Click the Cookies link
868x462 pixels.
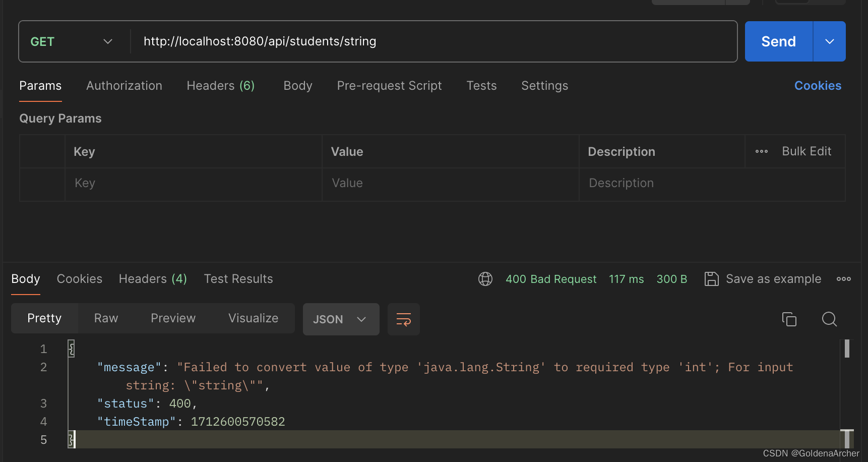pos(818,86)
